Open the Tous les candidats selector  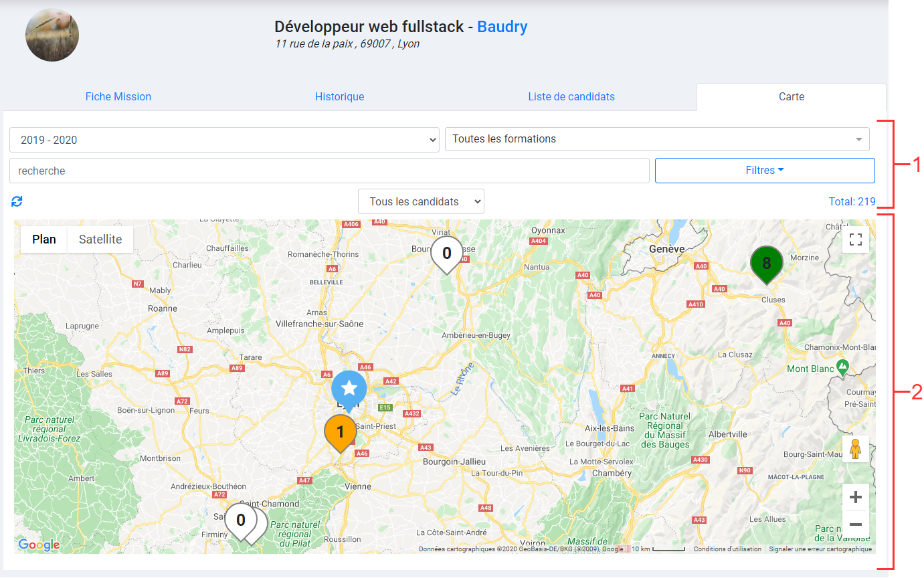[x=421, y=201]
